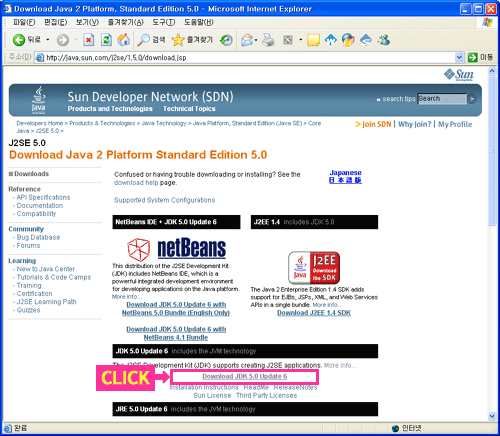Click the Sun License link
Viewport: 500px width, 436px height.
coord(212,396)
